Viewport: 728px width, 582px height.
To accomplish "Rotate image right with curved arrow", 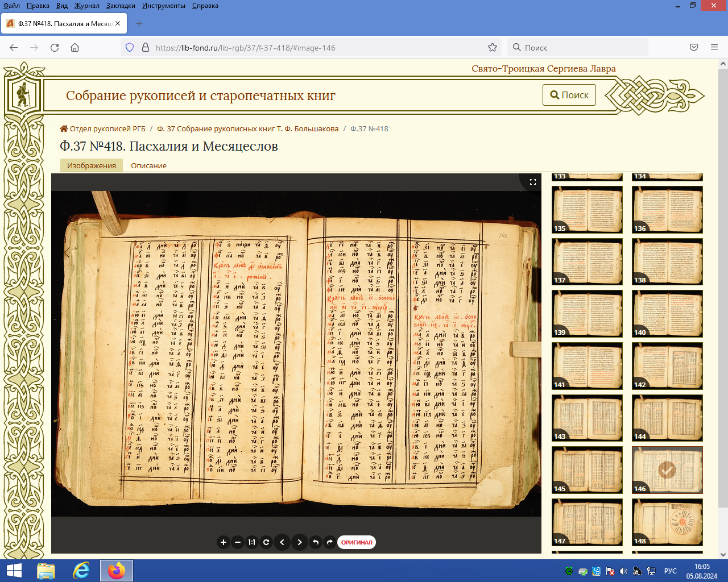I will (x=330, y=542).
